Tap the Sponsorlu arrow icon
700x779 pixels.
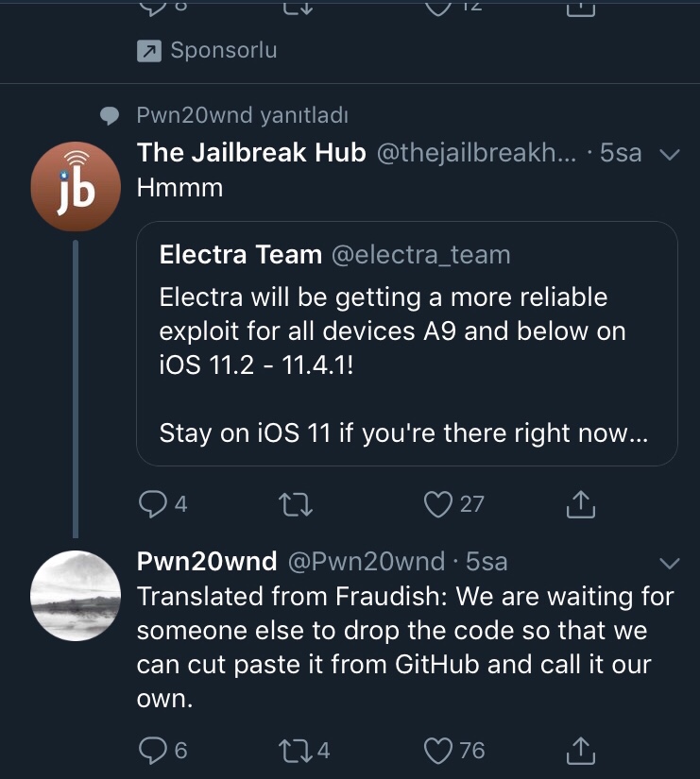148,52
